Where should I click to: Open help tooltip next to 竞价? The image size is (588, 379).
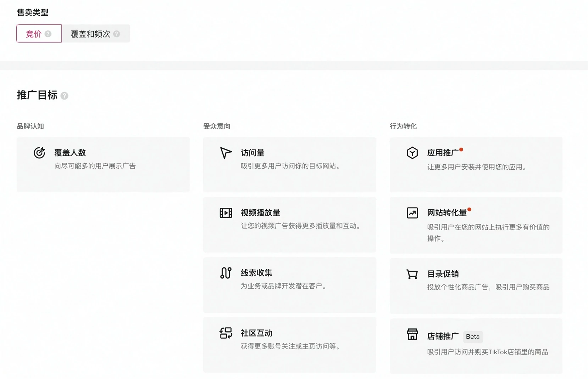click(x=48, y=34)
